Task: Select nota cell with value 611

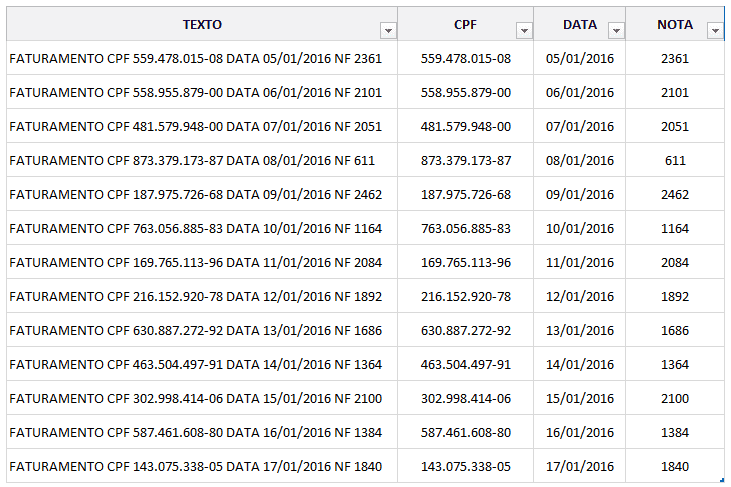Action: pyautogui.click(x=675, y=161)
